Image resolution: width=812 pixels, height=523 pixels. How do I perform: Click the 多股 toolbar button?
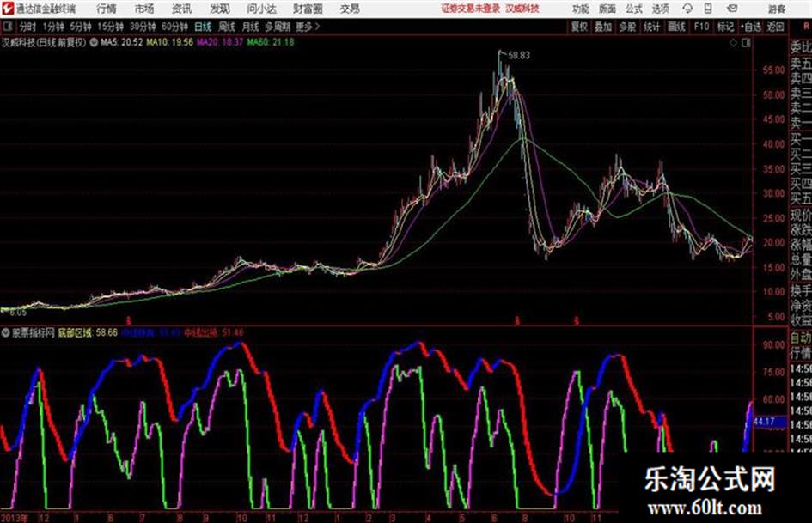coord(627,27)
